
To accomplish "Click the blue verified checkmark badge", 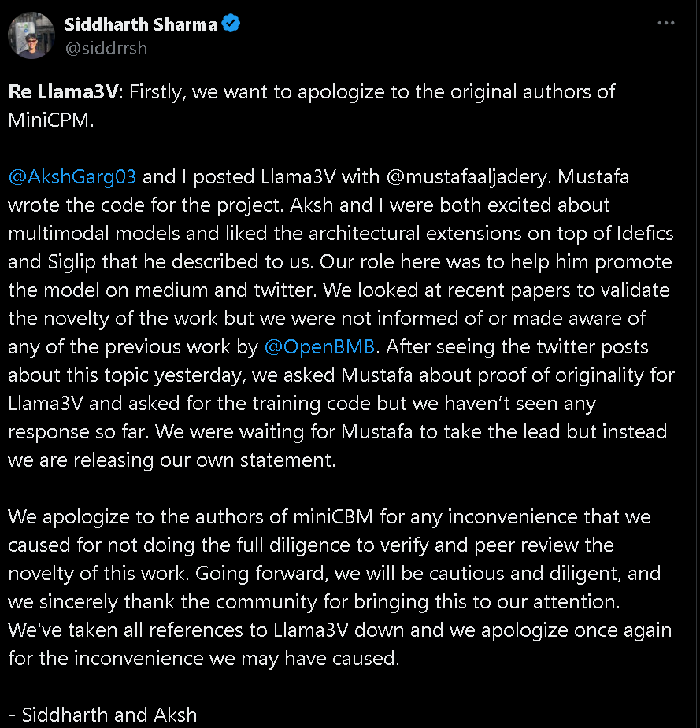I will coord(231,24).
